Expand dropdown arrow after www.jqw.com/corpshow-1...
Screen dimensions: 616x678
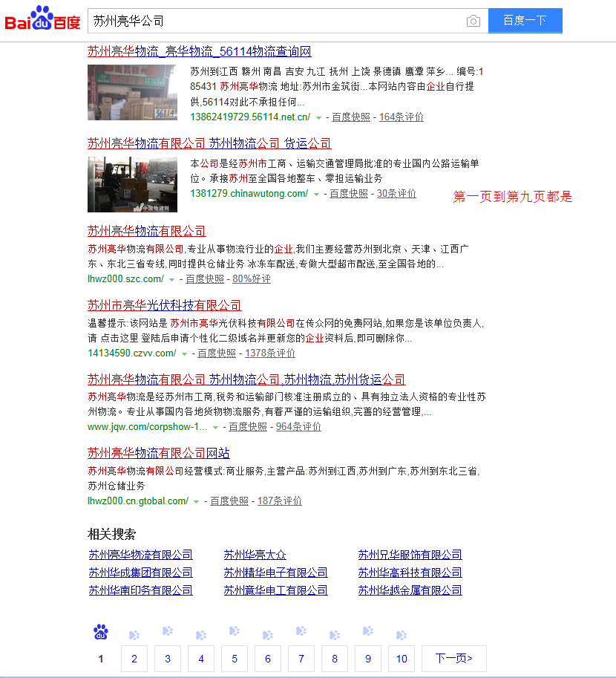(x=215, y=428)
